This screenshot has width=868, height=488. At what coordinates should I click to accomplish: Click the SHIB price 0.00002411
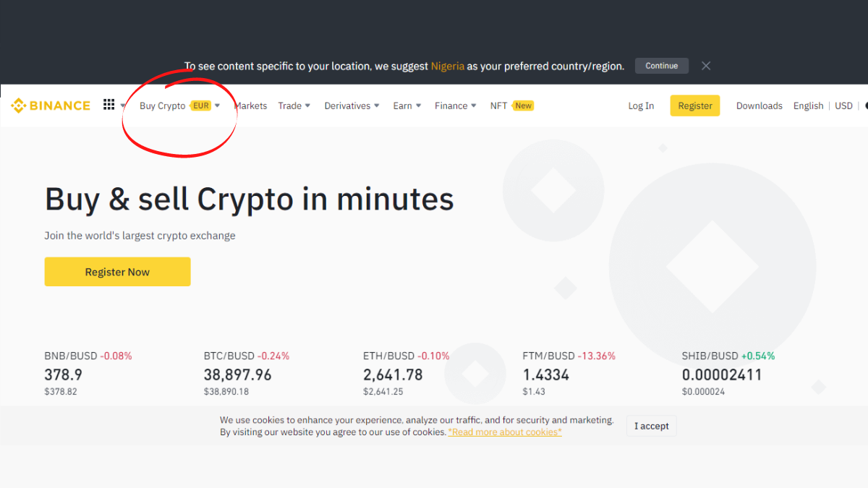coord(722,375)
